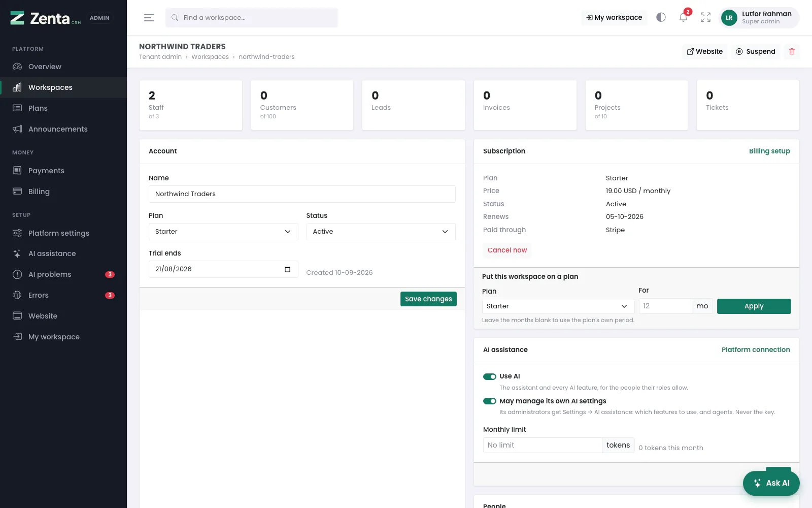Click the AI assistance sparkle icon
812x508 pixels.
coord(17,253)
